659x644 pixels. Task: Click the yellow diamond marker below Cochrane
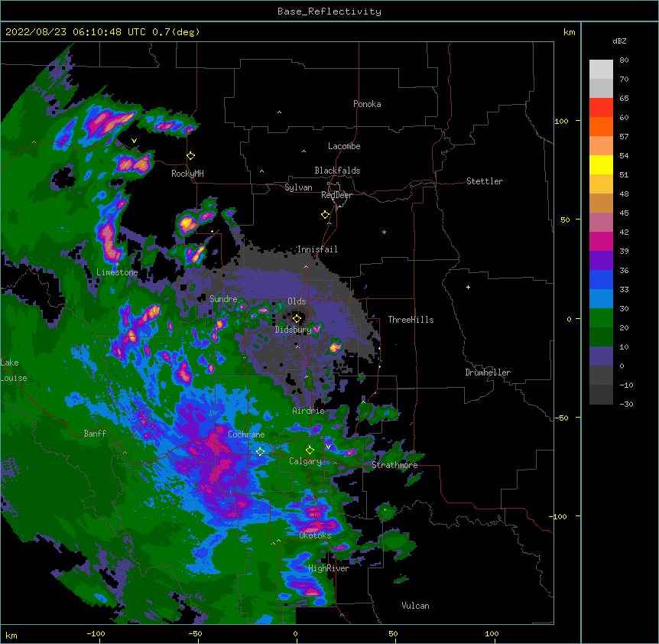tap(260, 452)
